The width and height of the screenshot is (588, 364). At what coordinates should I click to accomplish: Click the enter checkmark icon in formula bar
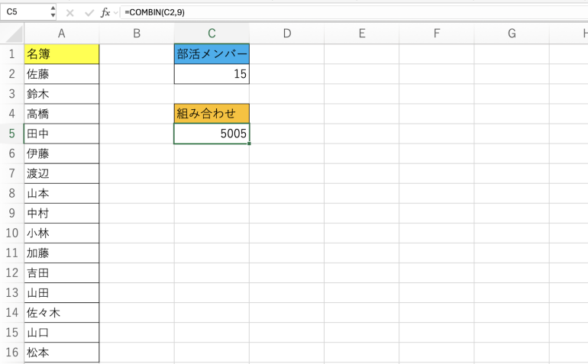(x=89, y=12)
